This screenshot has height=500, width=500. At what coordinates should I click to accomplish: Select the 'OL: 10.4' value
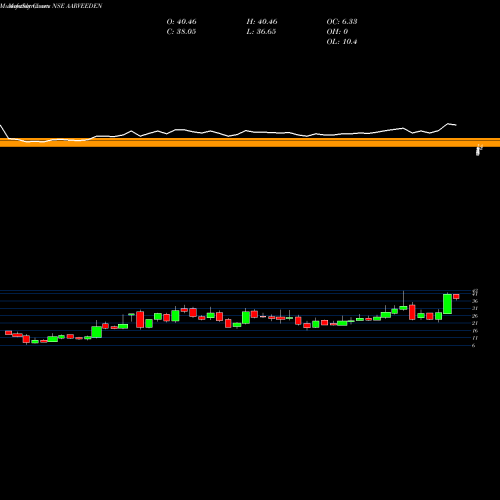pos(342,42)
